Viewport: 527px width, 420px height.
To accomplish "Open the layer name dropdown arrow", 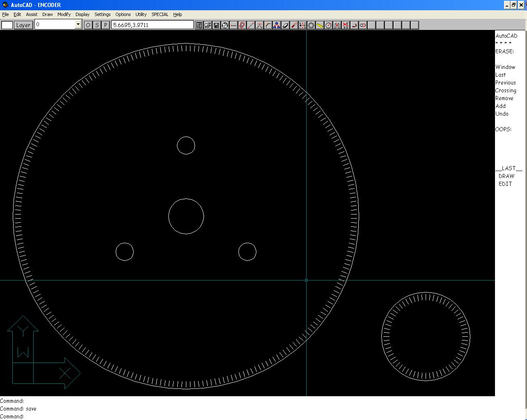I will coord(78,25).
